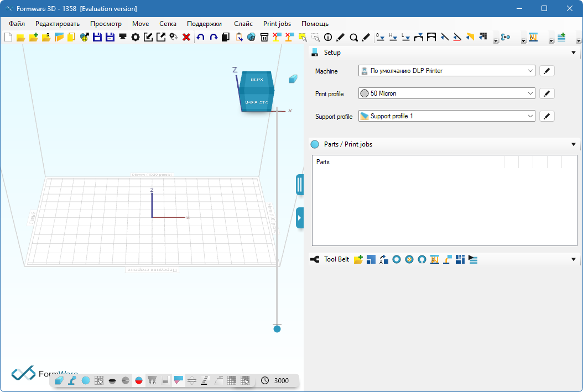Image resolution: width=583 pixels, height=392 pixels.
Task: Click the plain yellow open folder icon
Action: [21, 37]
